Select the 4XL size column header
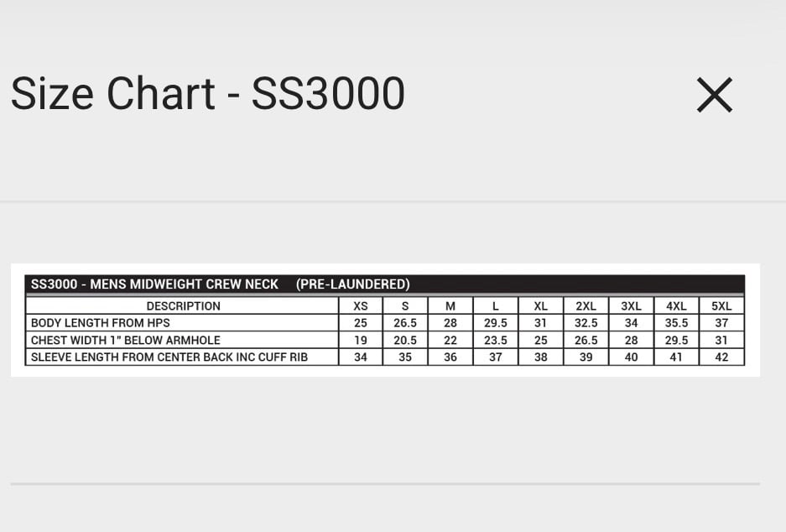Viewport: 786px width, 532px height. tap(676, 306)
